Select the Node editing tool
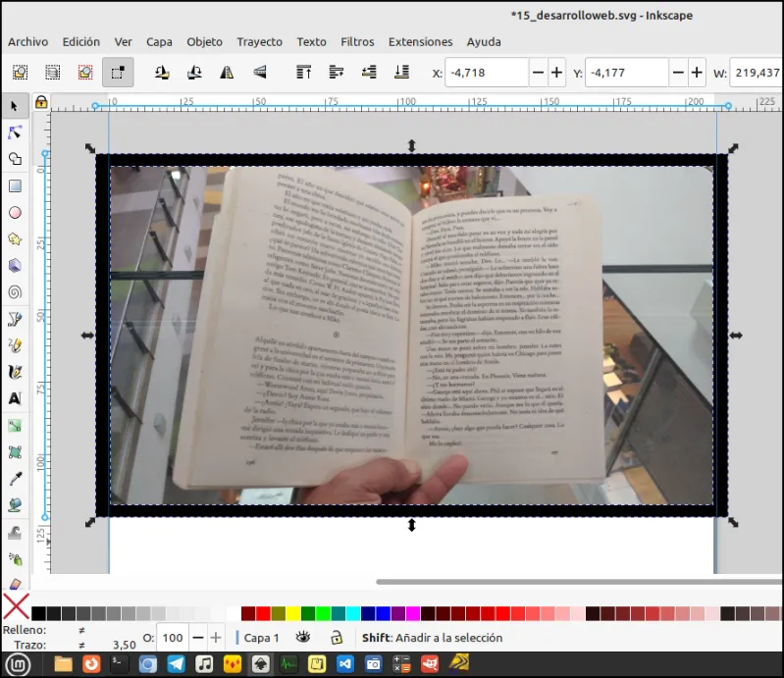 click(x=15, y=132)
